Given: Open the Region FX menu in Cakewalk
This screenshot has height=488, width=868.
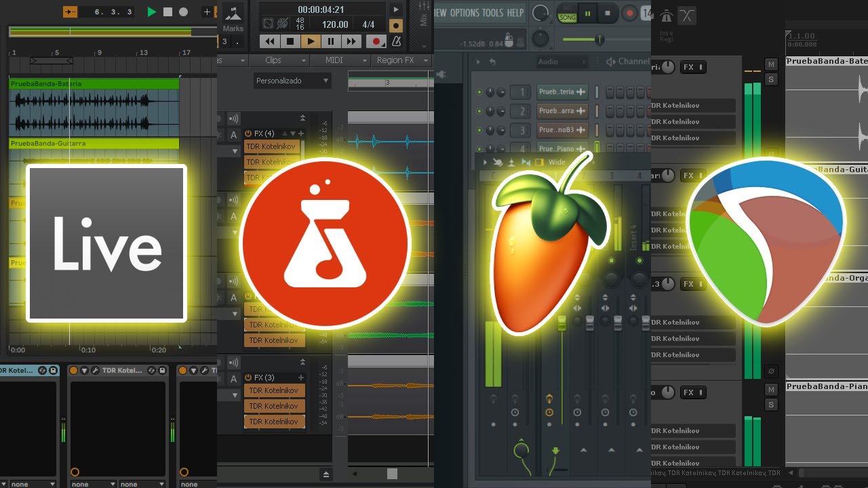Looking at the screenshot, I should (401, 60).
